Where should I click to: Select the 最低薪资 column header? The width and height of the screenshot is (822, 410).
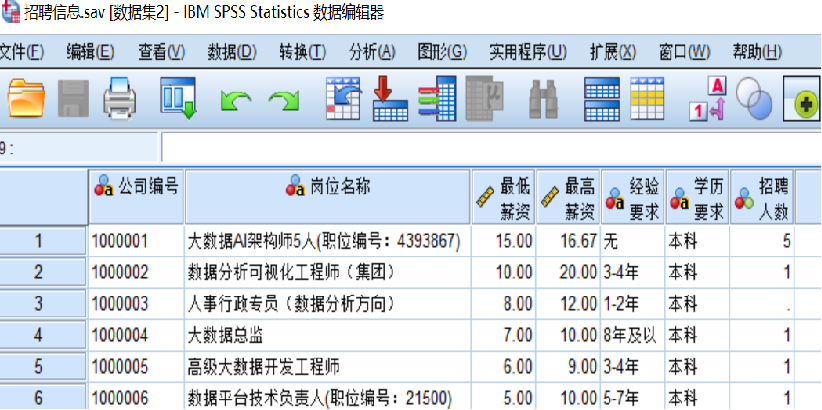click(503, 197)
